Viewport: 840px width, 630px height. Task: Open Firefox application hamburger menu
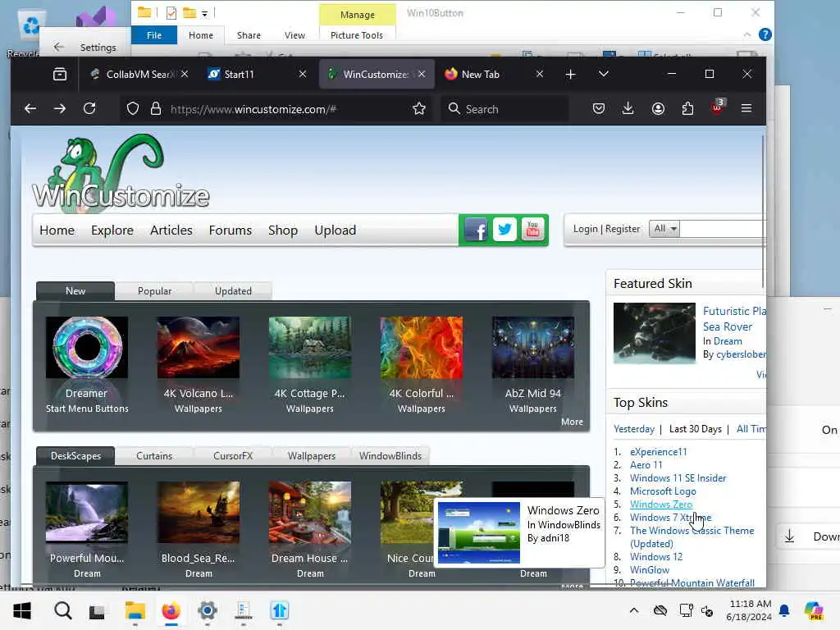coord(746,109)
